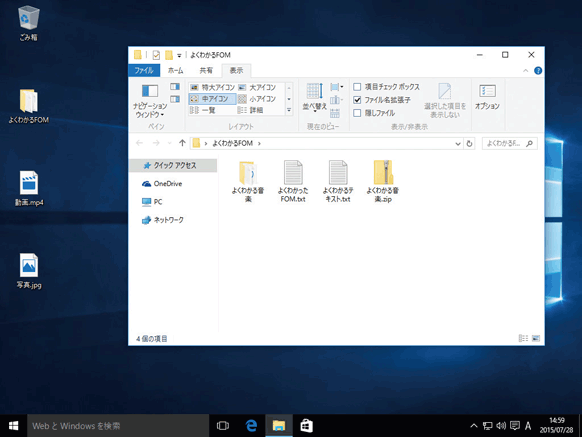Screen dimensions: 582x437
Task: Go forward with the forward arrow
Action: (x=156, y=143)
